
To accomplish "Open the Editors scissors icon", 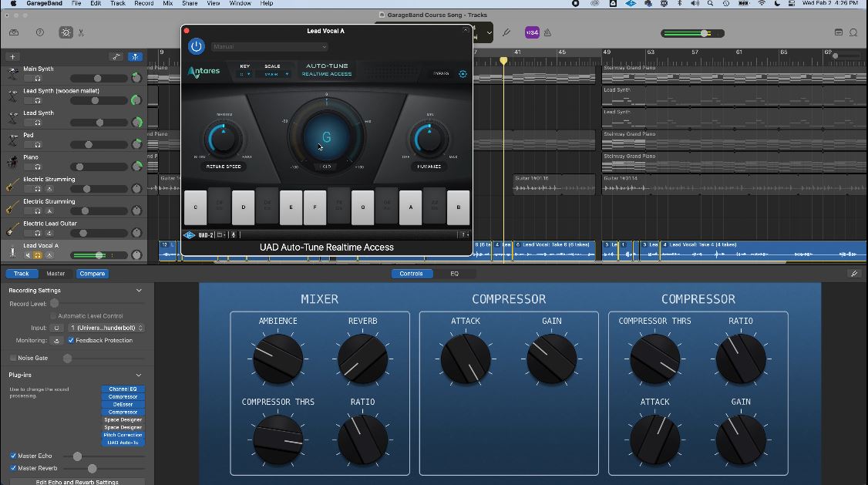I will coord(81,32).
